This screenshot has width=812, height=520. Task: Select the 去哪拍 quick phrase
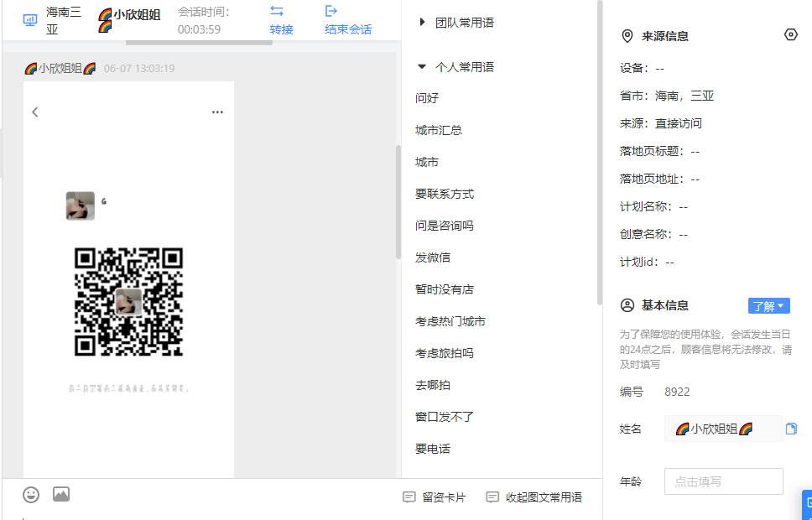[432, 385]
